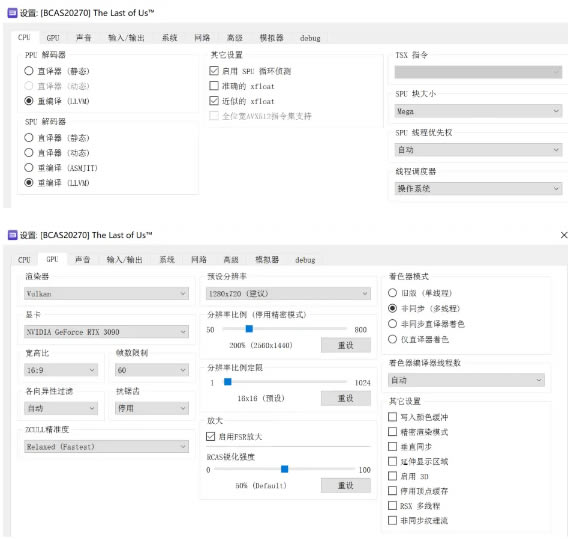Toggle 启用 SPU 循环侦测 checkbox
The height and width of the screenshot is (539, 568).
click(x=214, y=71)
